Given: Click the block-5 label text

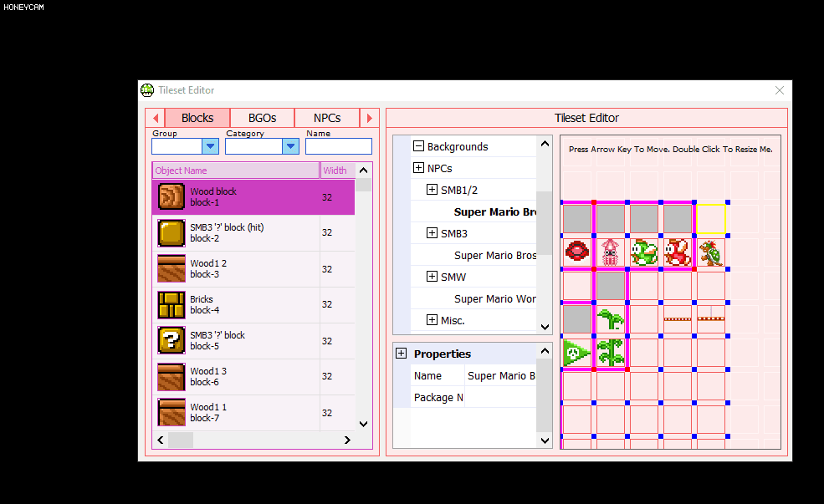Looking at the screenshot, I should (x=204, y=346).
